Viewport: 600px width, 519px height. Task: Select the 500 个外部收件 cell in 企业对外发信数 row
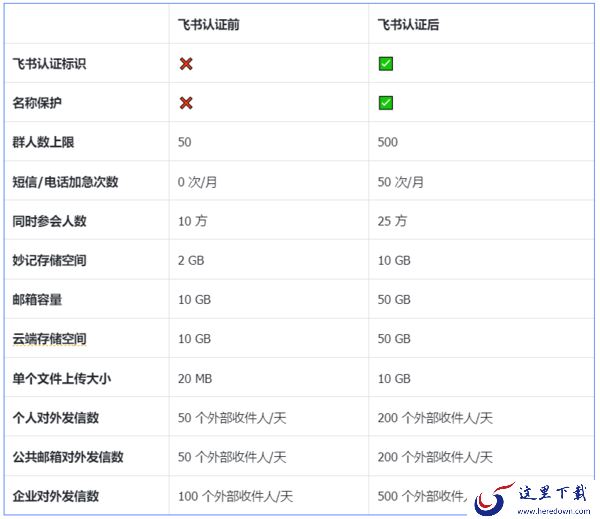pyautogui.click(x=422, y=496)
